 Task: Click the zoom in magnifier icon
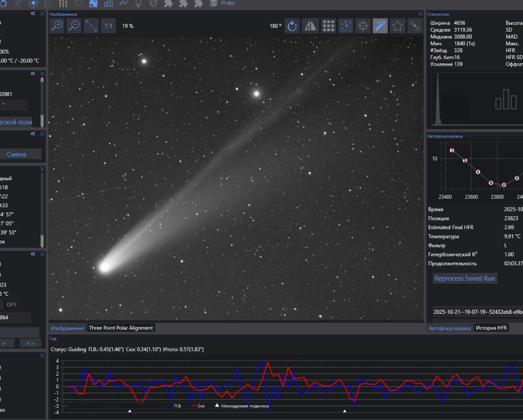[x=58, y=26]
